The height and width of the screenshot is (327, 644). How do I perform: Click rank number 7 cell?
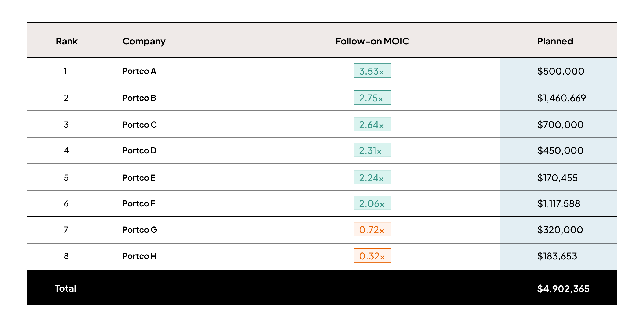coord(66,230)
